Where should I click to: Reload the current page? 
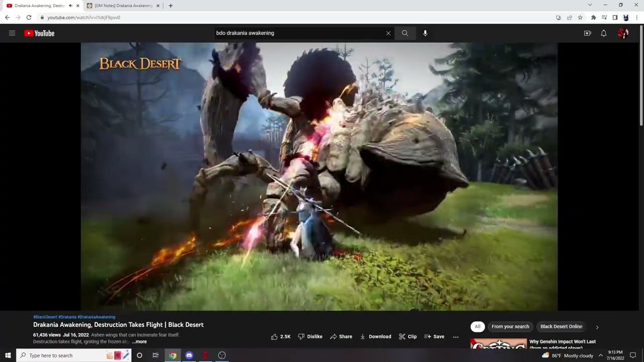29,18
